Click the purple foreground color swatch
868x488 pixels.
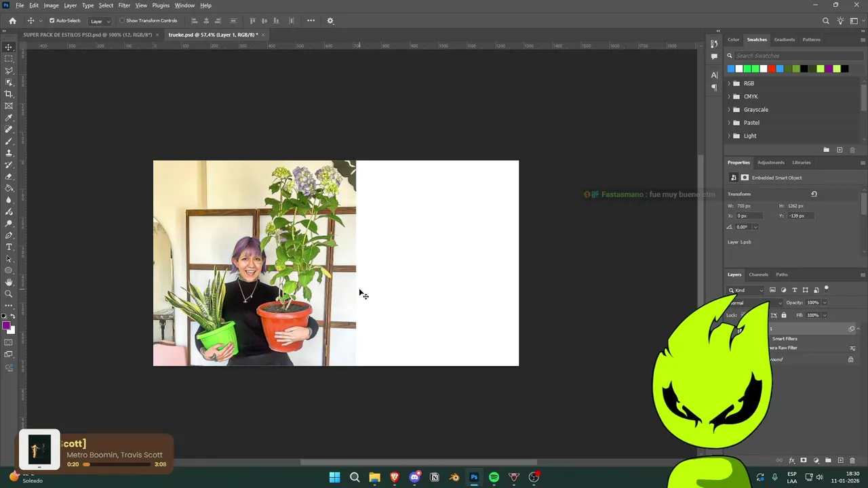(6, 326)
